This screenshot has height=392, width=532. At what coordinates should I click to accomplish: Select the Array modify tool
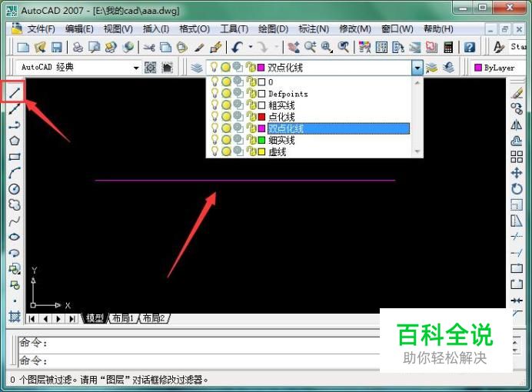[x=517, y=157]
